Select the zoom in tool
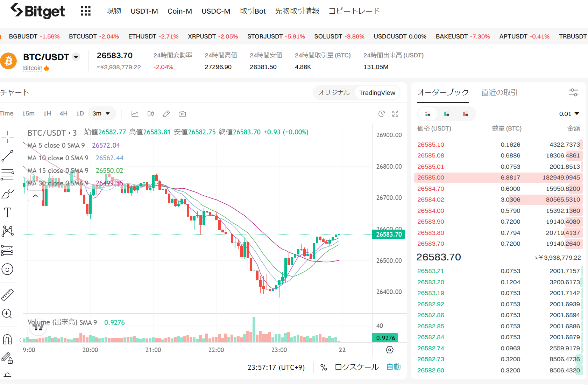 pos(7,314)
